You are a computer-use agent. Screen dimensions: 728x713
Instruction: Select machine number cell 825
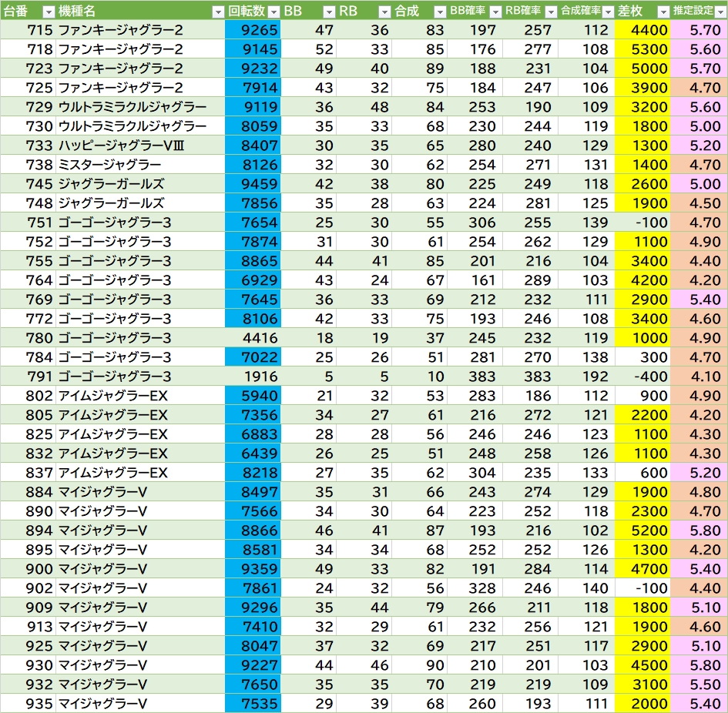[28, 434]
